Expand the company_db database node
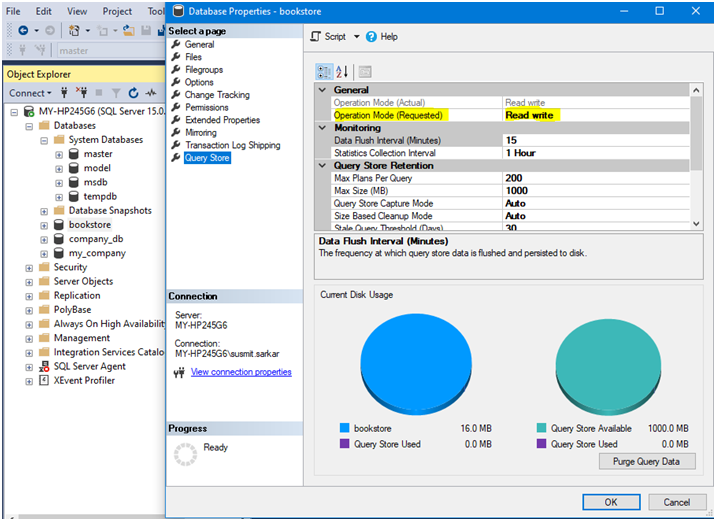 pos(44,239)
